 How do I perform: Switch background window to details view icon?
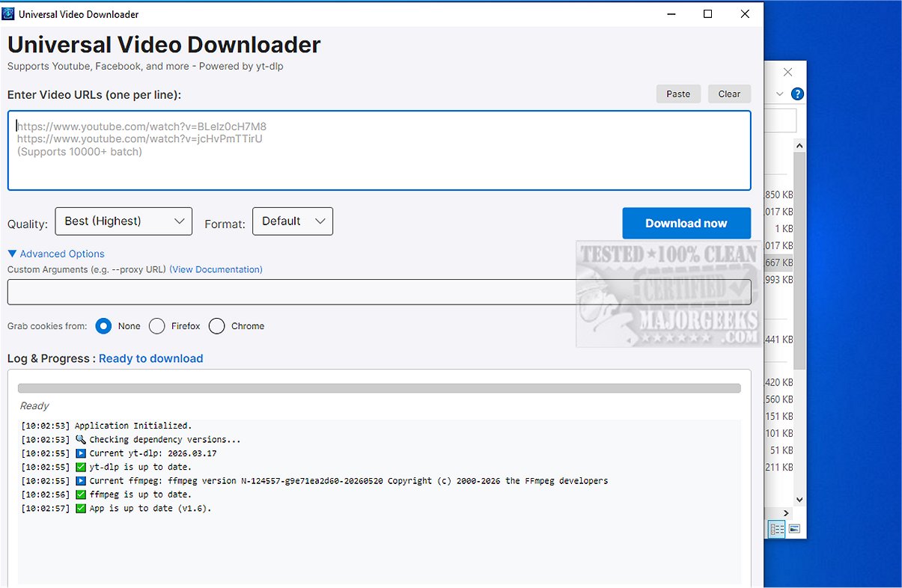(x=777, y=530)
